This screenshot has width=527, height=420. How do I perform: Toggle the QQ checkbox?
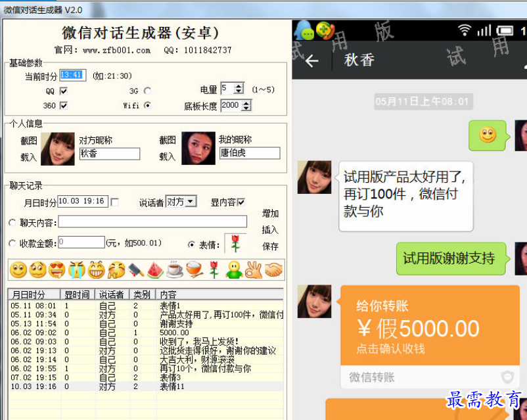[x=64, y=91]
